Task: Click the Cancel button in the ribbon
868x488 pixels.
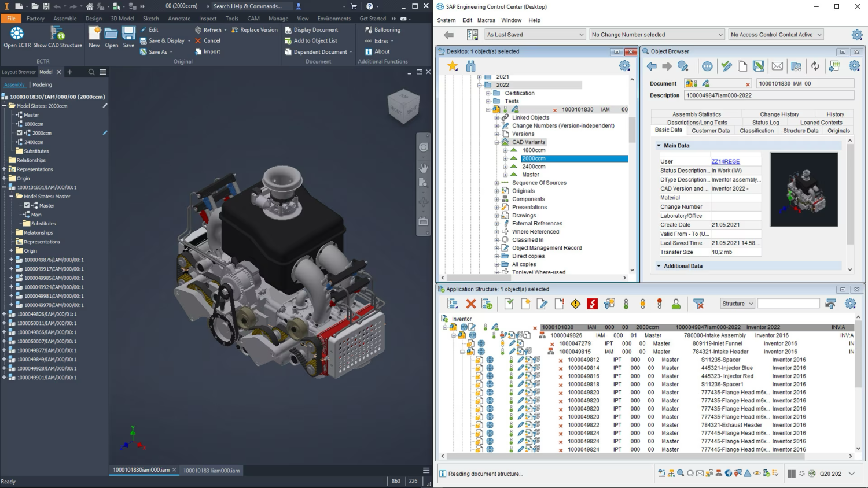Action: click(x=208, y=40)
